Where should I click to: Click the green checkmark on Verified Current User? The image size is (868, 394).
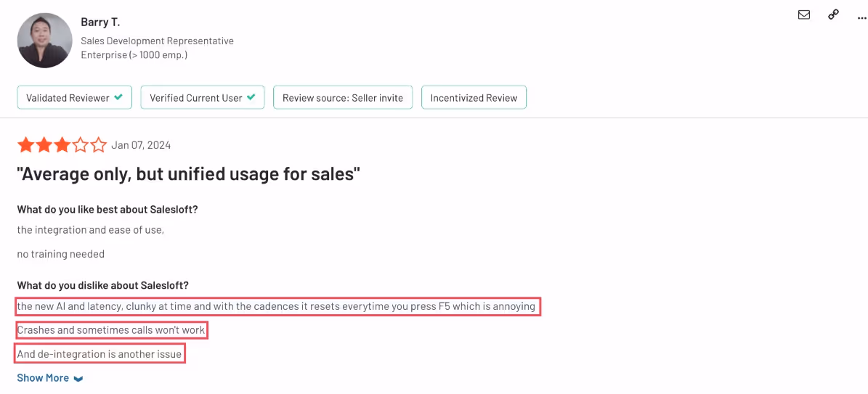(x=251, y=97)
